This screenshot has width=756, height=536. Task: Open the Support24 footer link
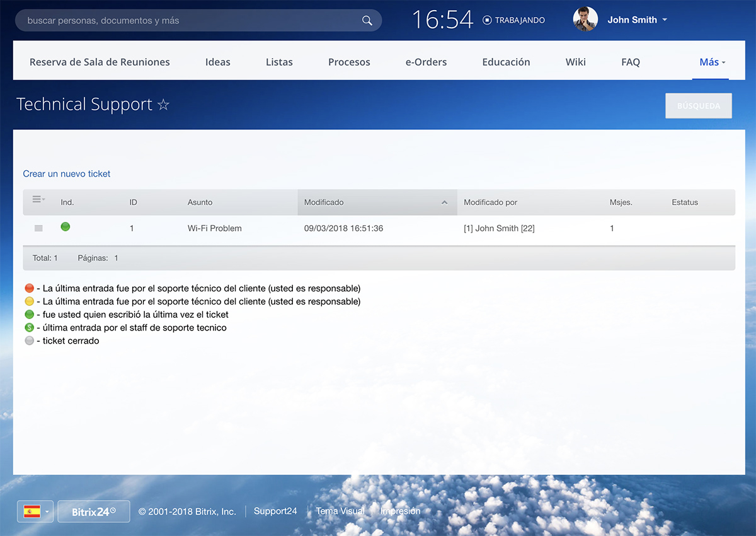coord(275,511)
